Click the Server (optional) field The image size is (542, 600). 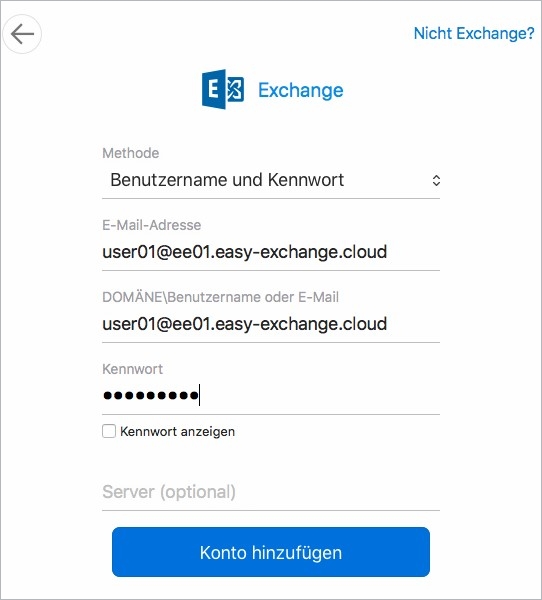click(x=271, y=492)
